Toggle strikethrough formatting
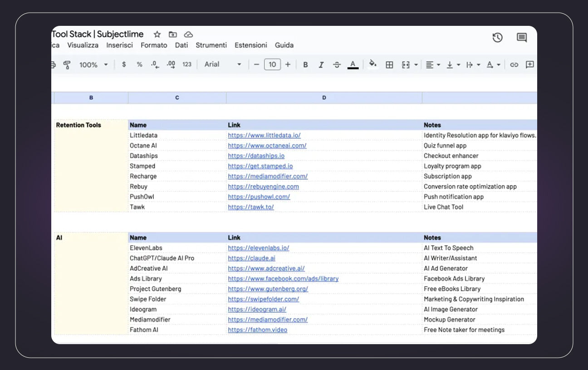588x370 pixels. click(x=337, y=65)
